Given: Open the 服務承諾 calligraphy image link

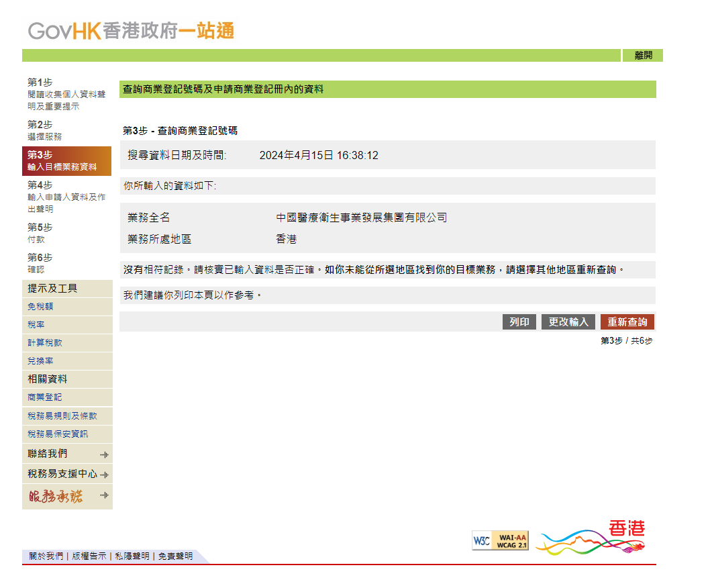Looking at the screenshot, I should click(56, 496).
